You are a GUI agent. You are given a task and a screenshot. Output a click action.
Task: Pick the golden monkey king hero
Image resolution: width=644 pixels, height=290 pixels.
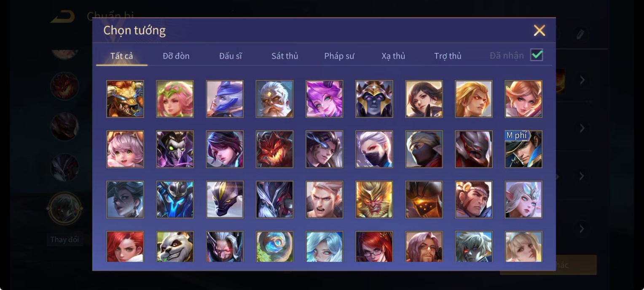374,199
